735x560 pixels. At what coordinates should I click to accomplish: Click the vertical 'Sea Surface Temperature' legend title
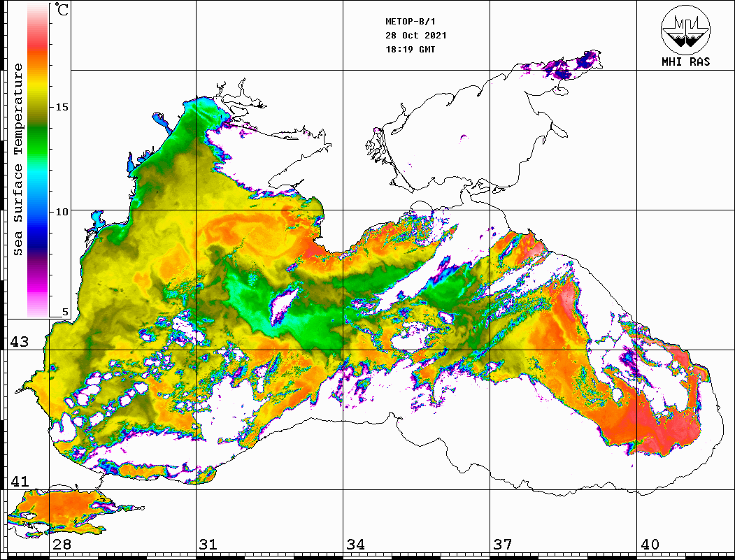[x=17, y=160]
